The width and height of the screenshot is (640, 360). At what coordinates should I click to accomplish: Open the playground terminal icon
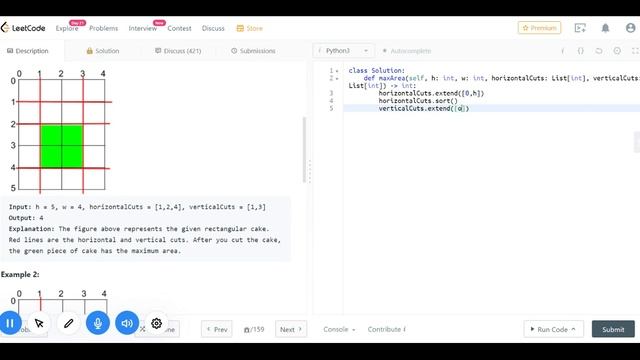tap(580, 28)
